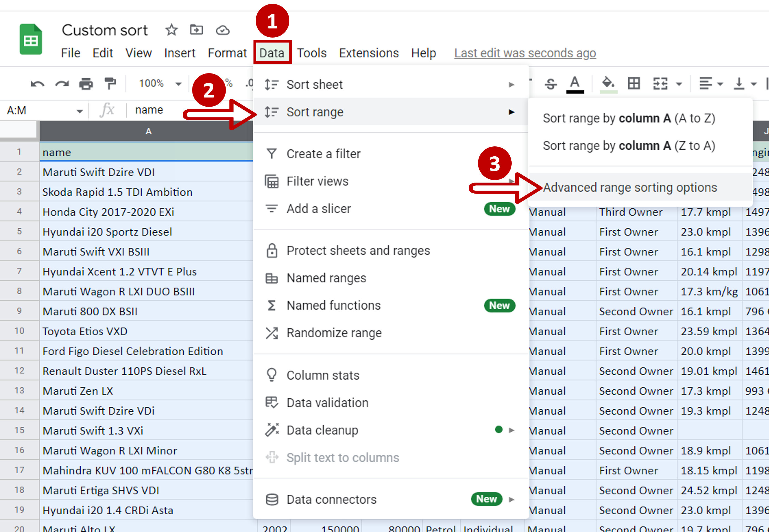The width and height of the screenshot is (769, 532).
Task: Expand the Data cleanup submenu
Action: pyautogui.click(x=391, y=430)
